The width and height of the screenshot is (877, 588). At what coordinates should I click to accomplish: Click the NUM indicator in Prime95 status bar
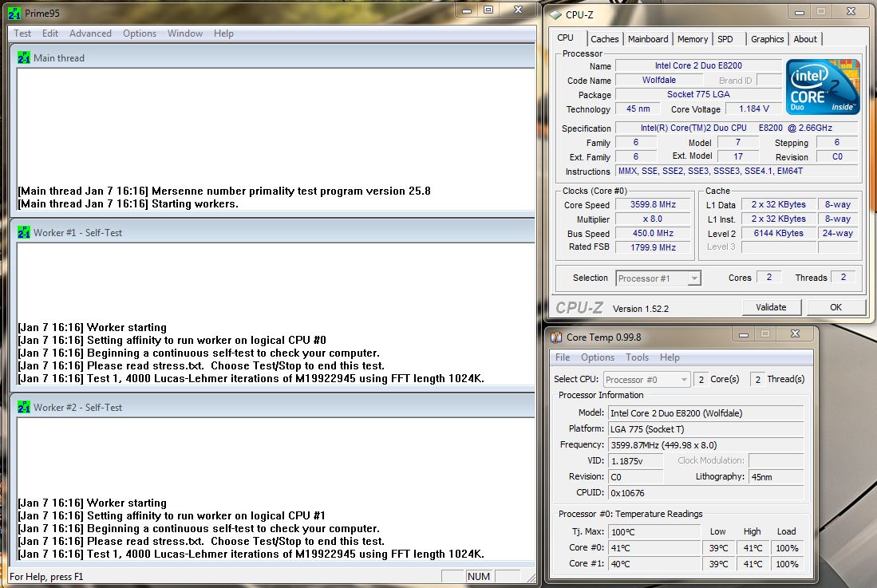pos(479,576)
